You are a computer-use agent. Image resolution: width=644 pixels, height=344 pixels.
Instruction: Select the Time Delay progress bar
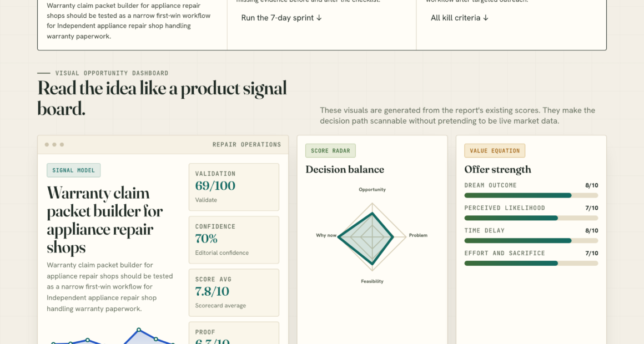pos(531,241)
